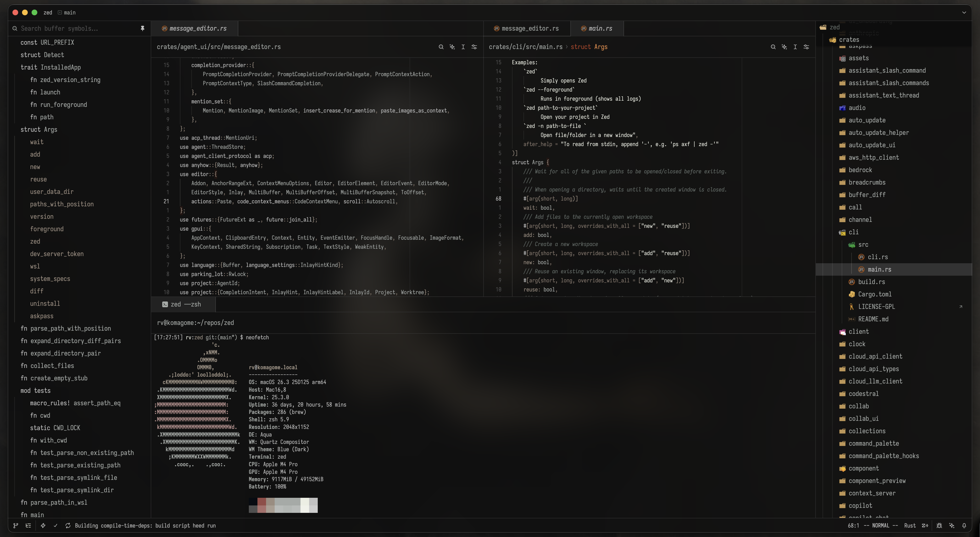
Task: Open the git branch panel in status bar
Action: click(x=16, y=526)
